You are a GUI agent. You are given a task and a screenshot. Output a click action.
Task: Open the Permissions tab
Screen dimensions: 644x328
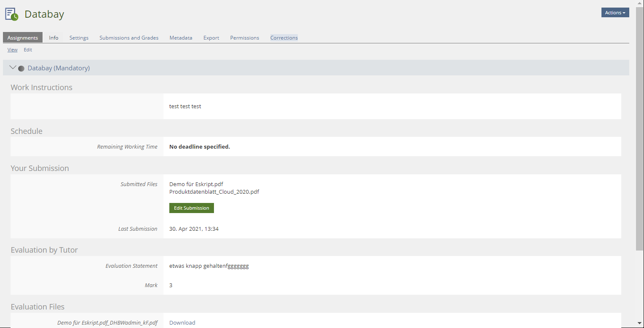click(x=244, y=38)
